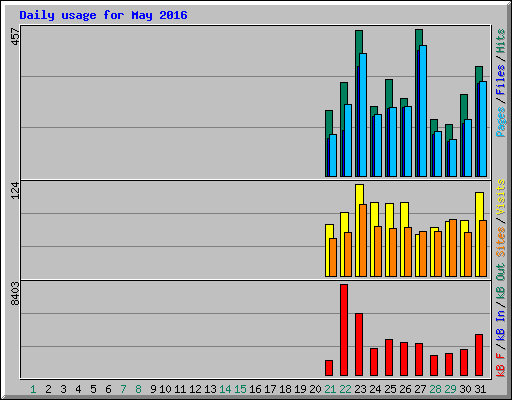The height and width of the screenshot is (400, 512).
Task: Click the orange Sites bar for day 23
Action: point(363,240)
